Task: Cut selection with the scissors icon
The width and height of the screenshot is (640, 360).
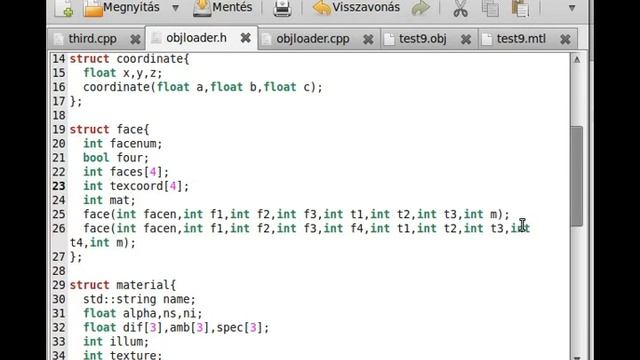Action: 460,8
